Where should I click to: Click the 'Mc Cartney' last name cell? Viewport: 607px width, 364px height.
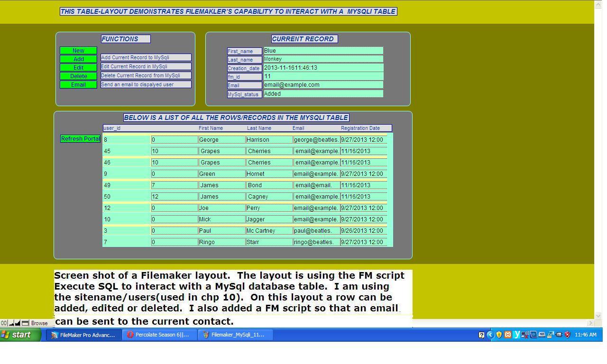pyautogui.click(x=269, y=231)
